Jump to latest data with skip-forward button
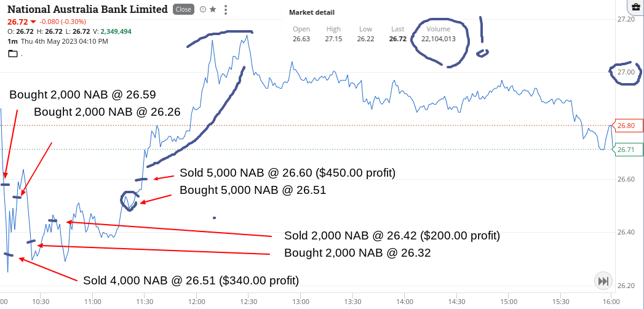 click(x=603, y=281)
